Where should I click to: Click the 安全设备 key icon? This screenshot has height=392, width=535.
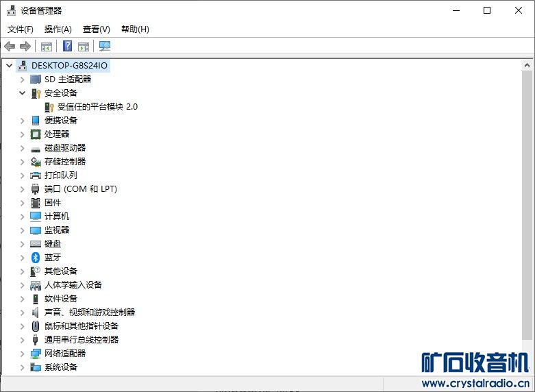tap(36, 93)
